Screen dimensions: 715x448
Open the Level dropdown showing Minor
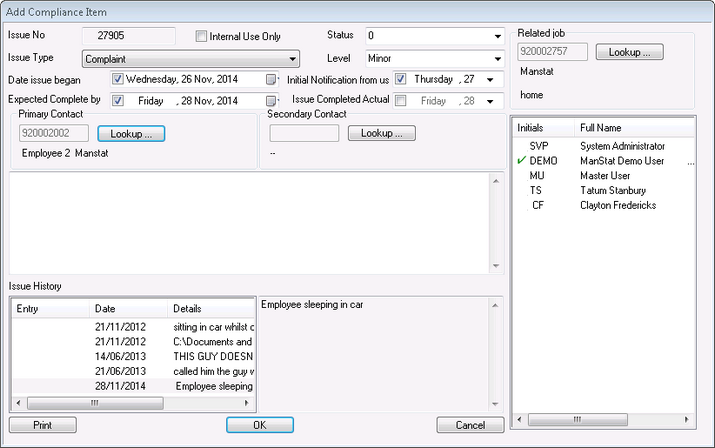tap(497, 59)
